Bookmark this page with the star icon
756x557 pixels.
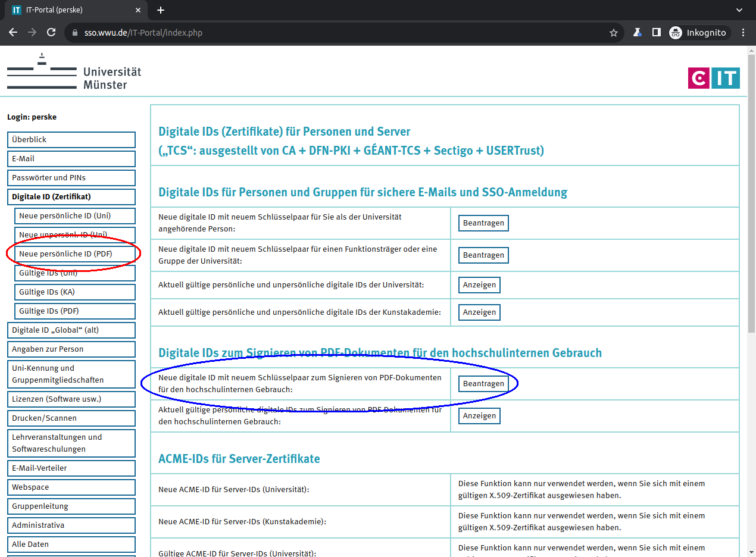click(x=614, y=33)
